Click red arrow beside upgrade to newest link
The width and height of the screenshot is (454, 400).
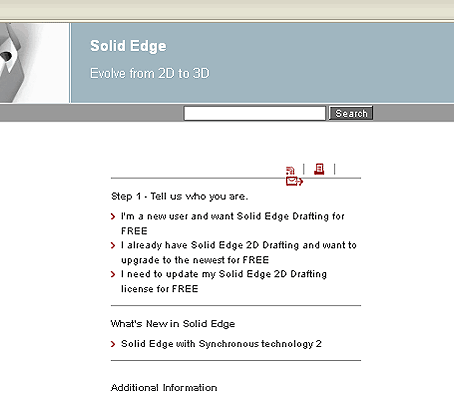[113, 246]
